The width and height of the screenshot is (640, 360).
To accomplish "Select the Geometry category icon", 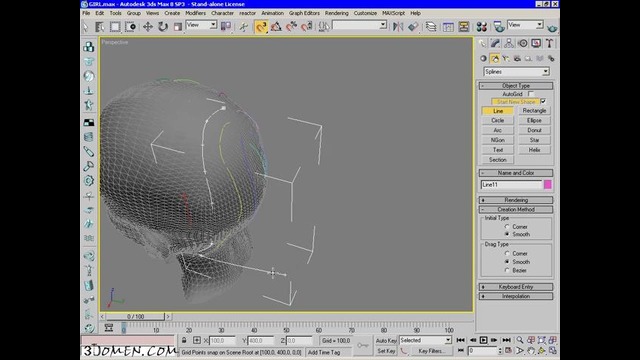I will pos(484,58).
